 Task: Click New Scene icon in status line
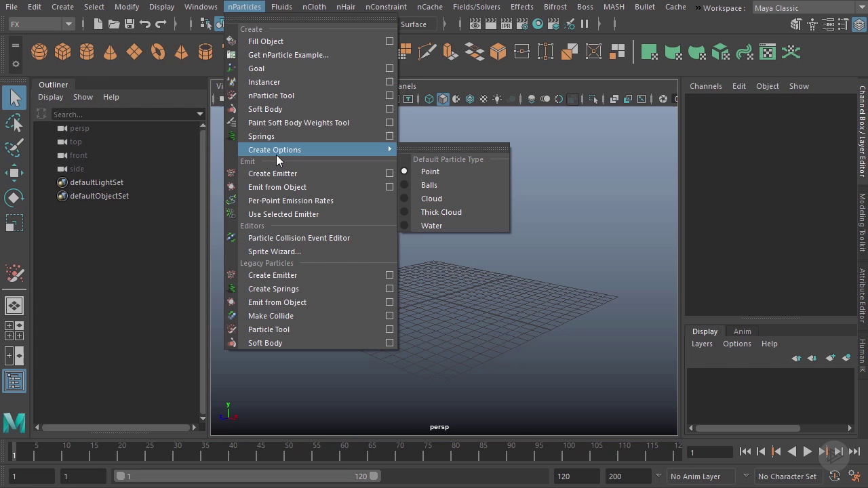98,24
